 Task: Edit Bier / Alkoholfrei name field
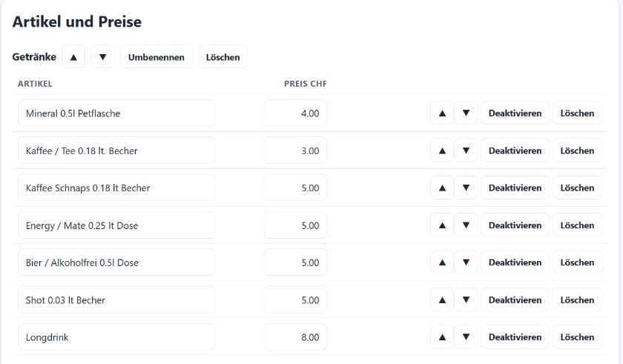click(x=116, y=262)
